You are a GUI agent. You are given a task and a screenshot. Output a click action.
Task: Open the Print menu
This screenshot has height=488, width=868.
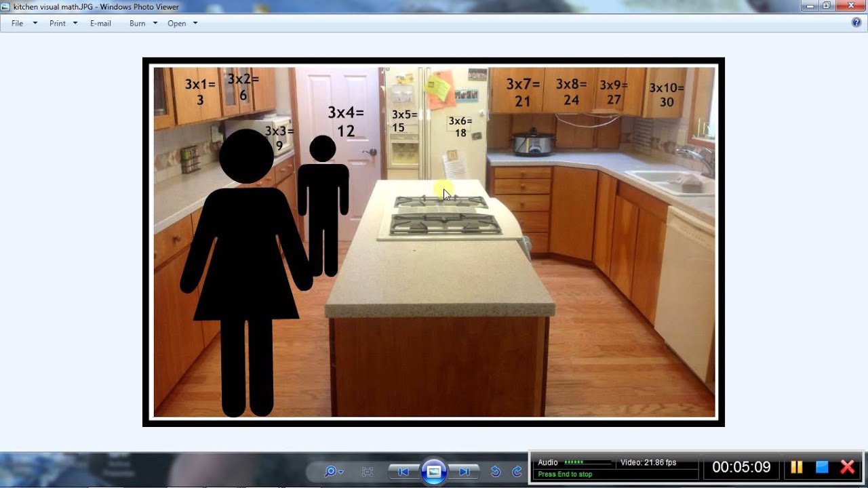[x=58, y=23]
